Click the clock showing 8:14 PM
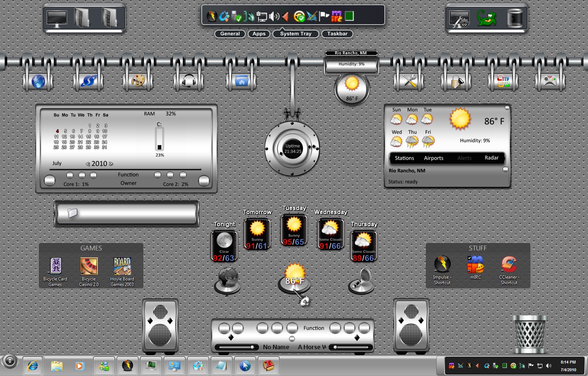The width and height of the screenshot is (588, 376). pyautogui.click(x=568, y=362)
